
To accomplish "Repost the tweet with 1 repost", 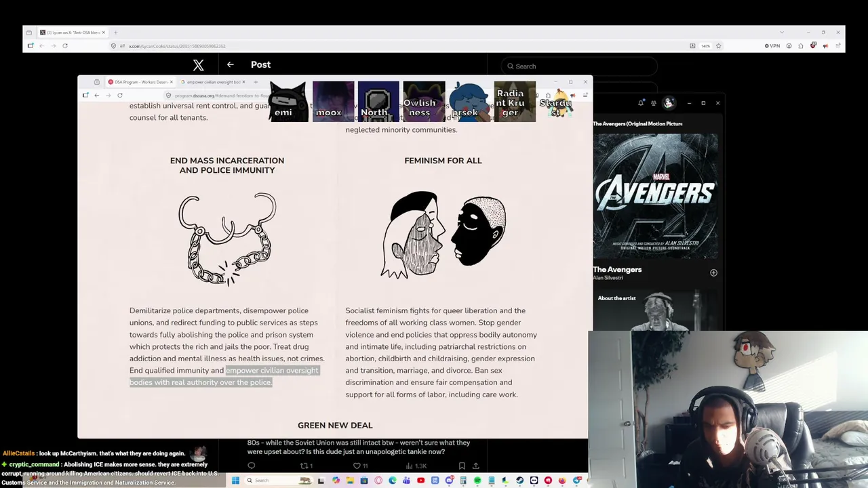I will 306,466.
